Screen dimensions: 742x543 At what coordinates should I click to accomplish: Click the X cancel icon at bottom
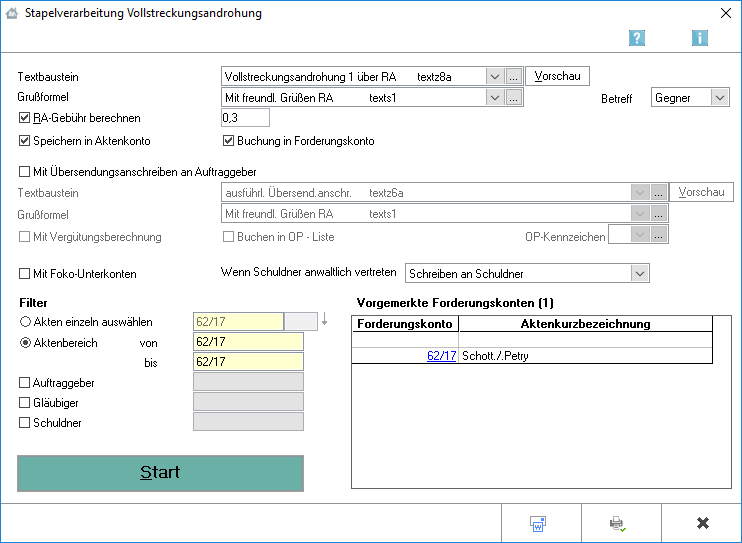(703, 523)
